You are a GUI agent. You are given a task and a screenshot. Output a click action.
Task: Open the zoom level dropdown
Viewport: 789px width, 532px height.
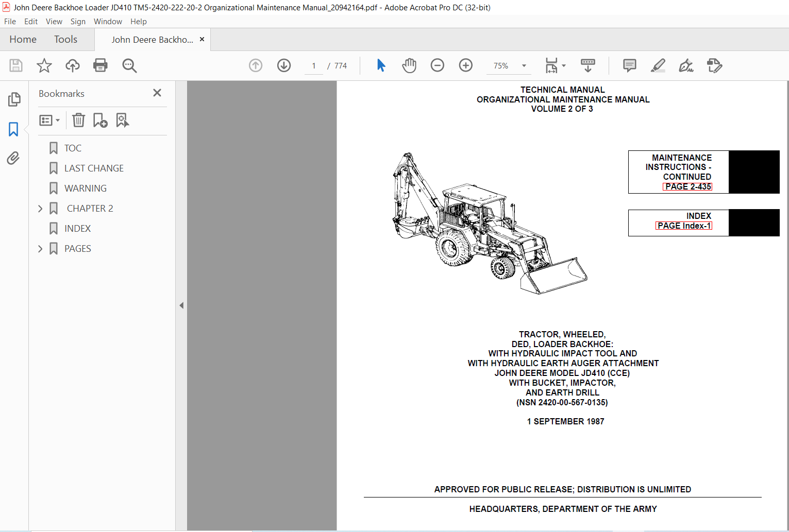coord(524,65)
